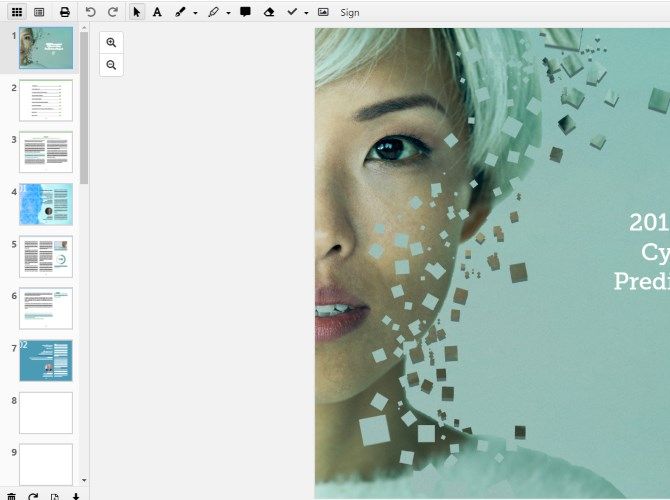Expand the brush tool options dropdown
This screenshot has height=500, width=670.
(x=195, y=13)
